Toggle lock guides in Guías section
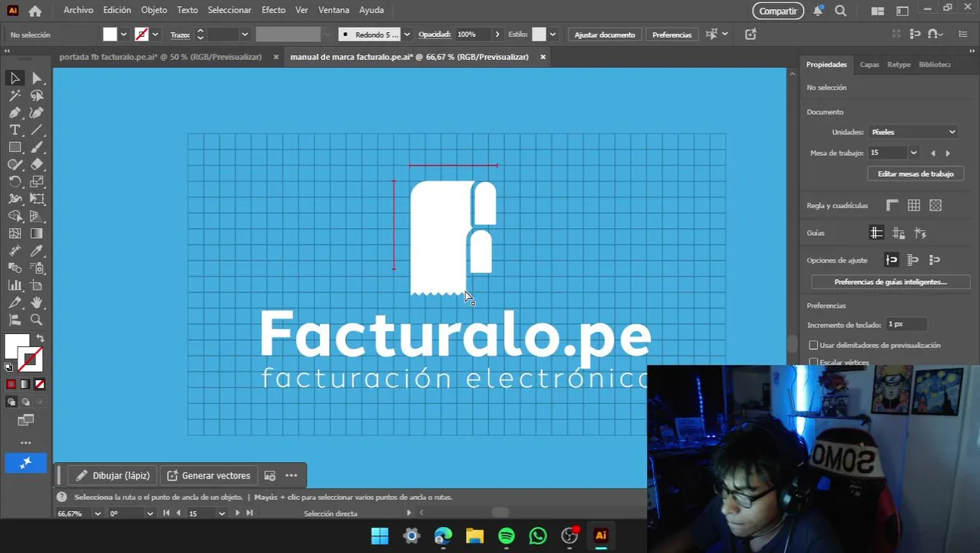980x553 pixels. click(899, 233)
